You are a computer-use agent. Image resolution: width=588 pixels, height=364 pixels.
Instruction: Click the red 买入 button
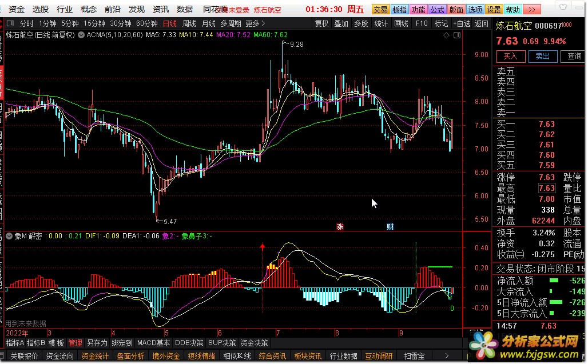(x=510, y=56)
